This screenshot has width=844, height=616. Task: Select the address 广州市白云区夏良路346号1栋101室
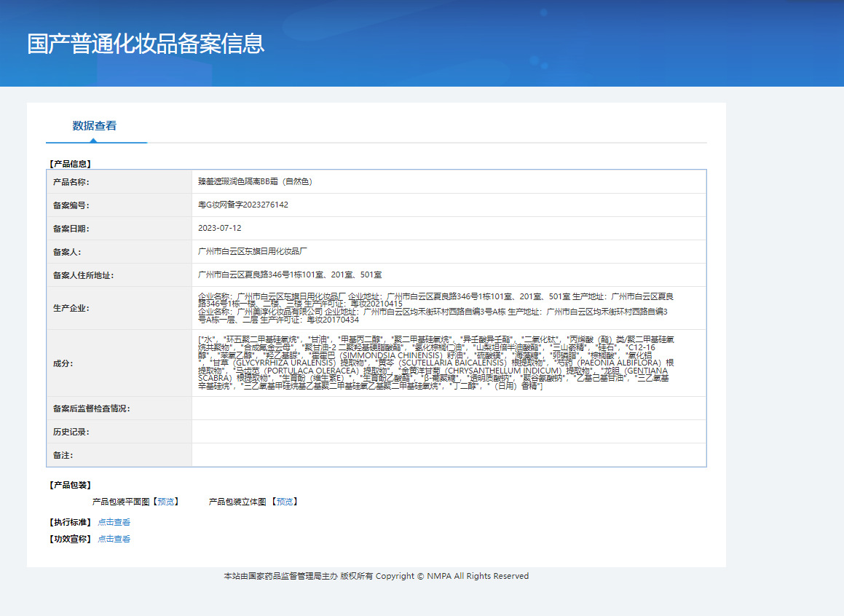290,275
